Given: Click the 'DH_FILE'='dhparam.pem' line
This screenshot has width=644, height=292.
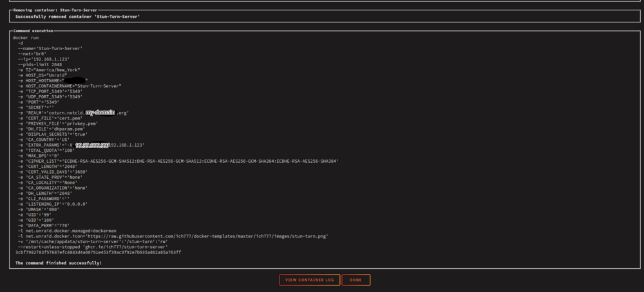Looking at the screenshot, I should 52,129.
